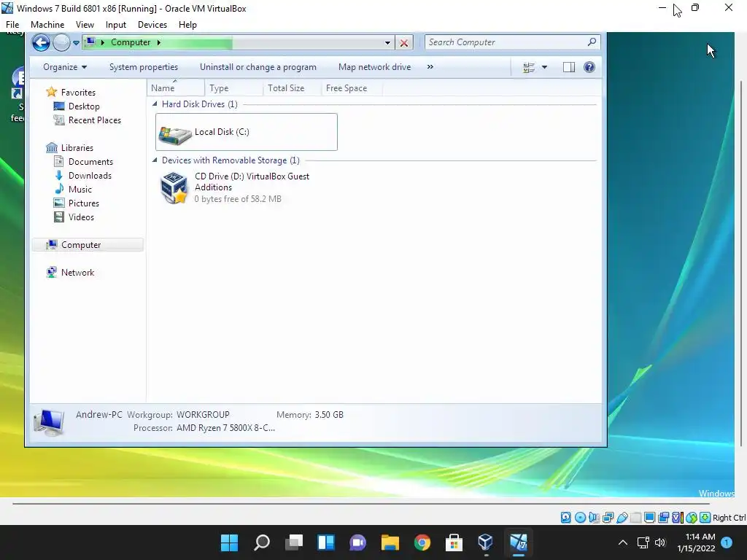Click Uninstall or change a program
Image resolution: width=747 pixels, height=560 pixels.
point(258,67)
